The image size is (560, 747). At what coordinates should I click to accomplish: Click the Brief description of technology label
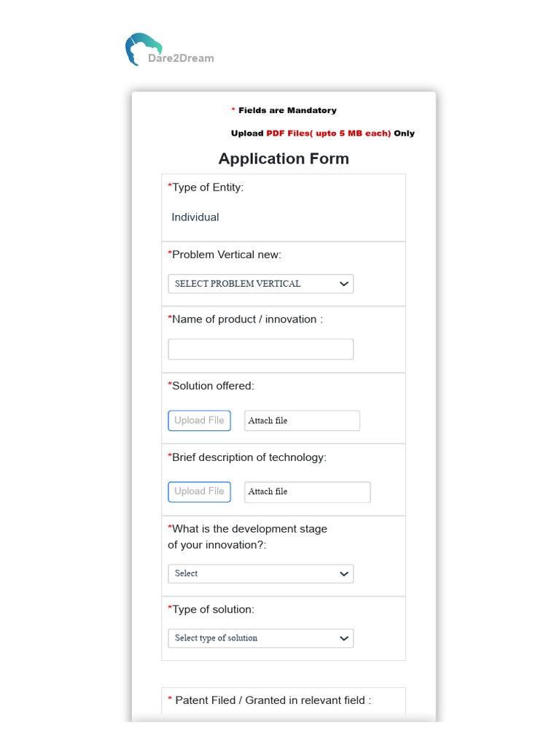coord(249,457)
